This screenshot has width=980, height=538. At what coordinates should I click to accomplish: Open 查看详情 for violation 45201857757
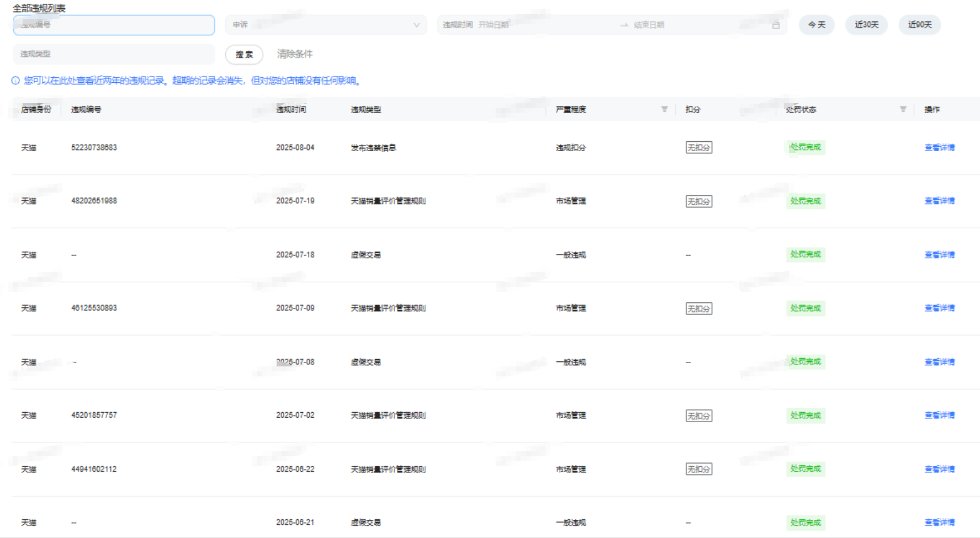pos(939,415)
